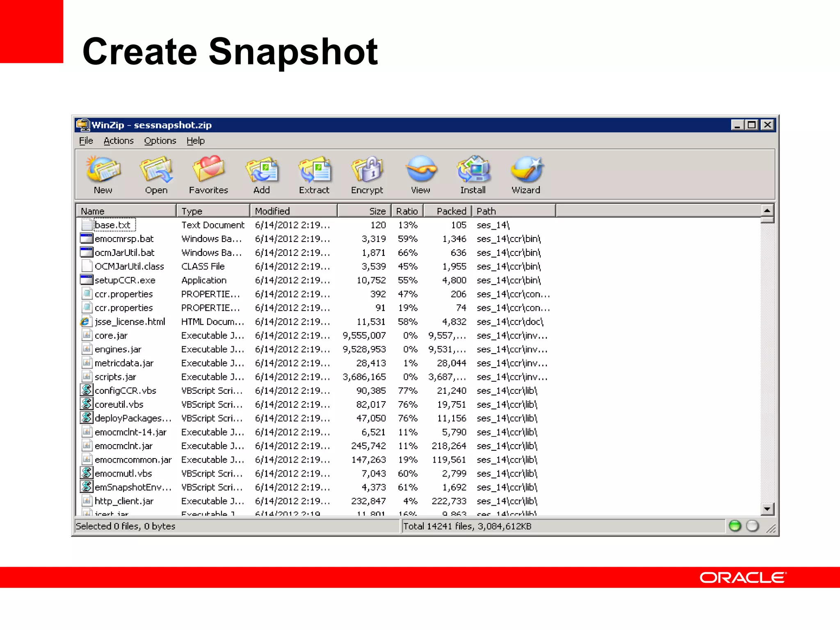Select the scripts.jar file name
Image resolution: width=840 pixels, height=630 pixels.
pyautogui.click(x=115, y=377)
